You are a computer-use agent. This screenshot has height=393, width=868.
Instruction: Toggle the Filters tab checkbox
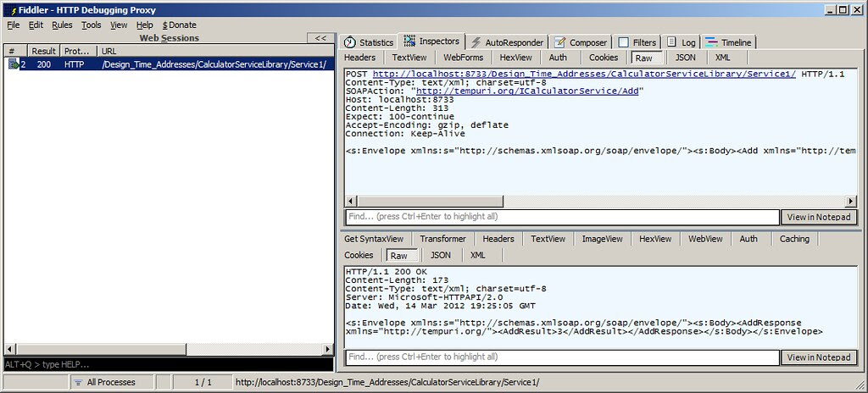coord(623,42)
